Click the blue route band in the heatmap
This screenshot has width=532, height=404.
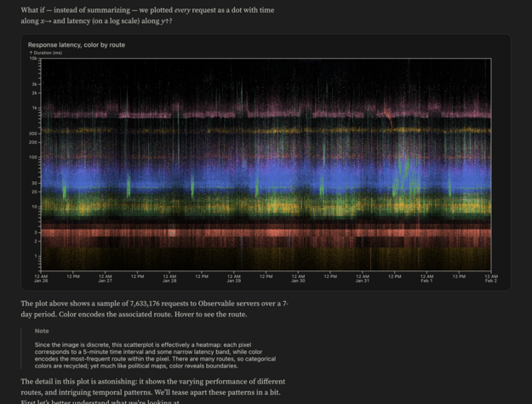255,180
